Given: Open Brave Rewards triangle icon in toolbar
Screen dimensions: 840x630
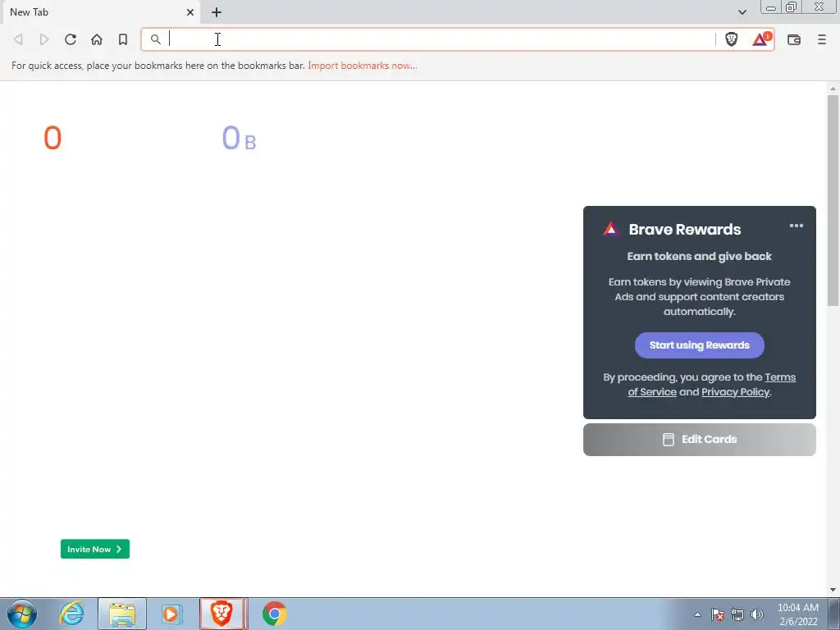Looking at the screenshot, I should 760,39.
